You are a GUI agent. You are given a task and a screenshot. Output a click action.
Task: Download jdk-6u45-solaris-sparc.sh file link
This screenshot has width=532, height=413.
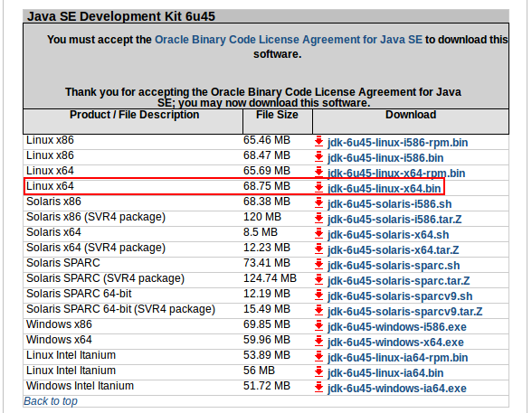[394, 266]
